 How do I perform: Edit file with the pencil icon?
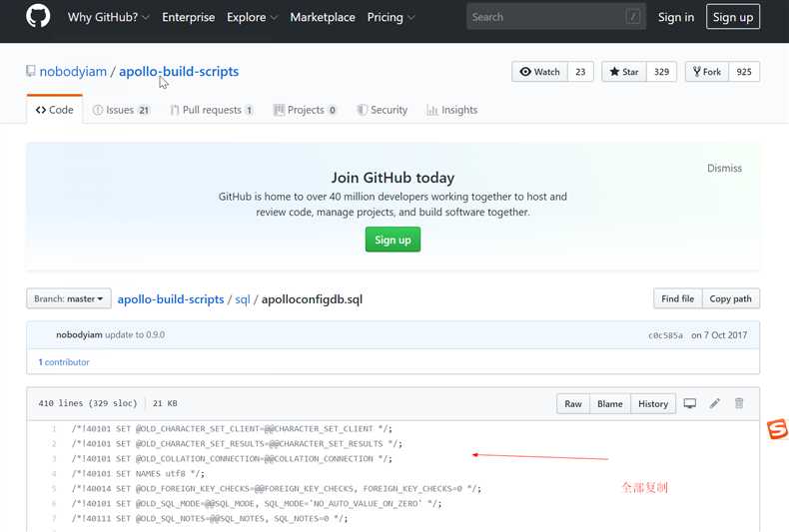[x=714, y=403]
